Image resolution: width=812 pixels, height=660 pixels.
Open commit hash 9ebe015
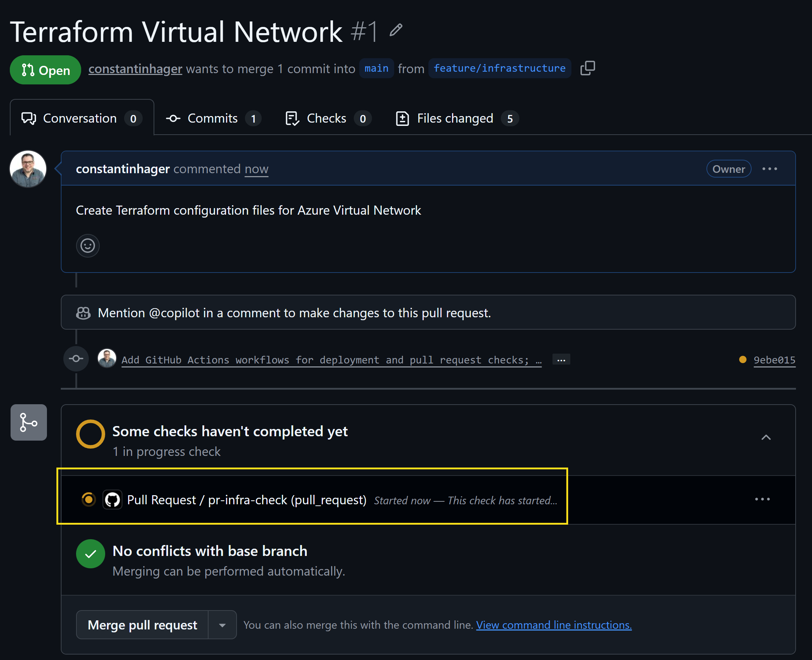[775, 360]
